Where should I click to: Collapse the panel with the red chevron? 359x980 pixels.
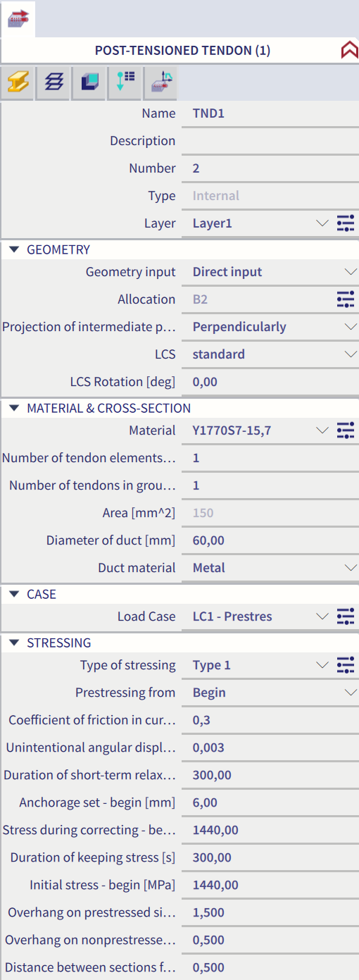pos(349,51)
